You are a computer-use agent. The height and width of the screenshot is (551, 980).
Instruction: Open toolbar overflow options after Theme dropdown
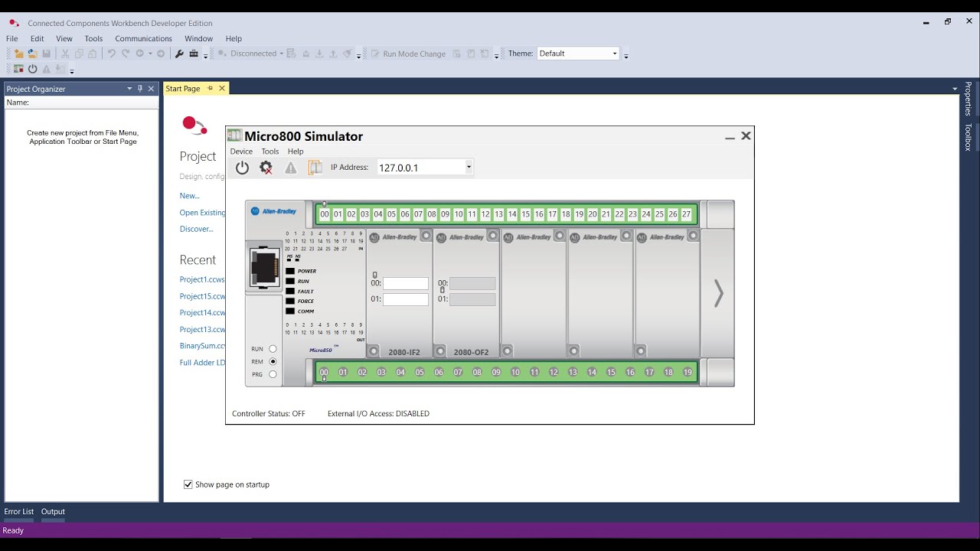626,55
